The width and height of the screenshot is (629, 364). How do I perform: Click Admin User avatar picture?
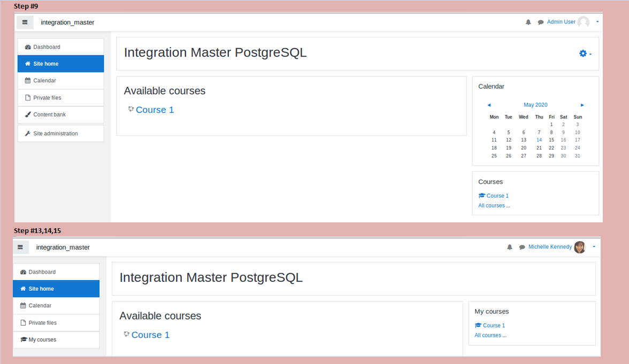click(584, 22)
